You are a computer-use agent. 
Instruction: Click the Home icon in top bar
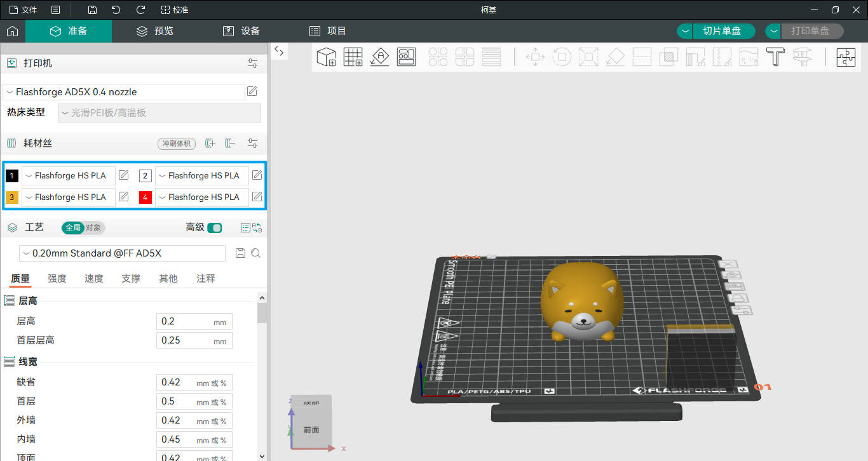pos(12,31)
